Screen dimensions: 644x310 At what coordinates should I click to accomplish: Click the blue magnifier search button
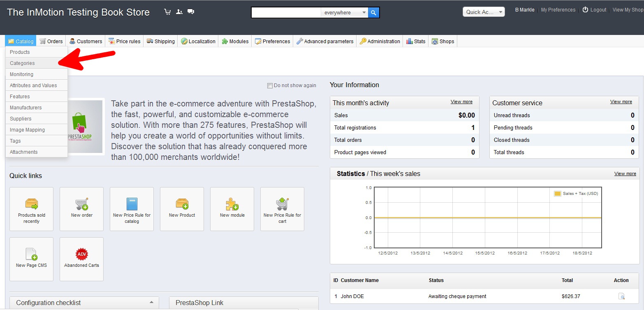[x=373, y=13]
